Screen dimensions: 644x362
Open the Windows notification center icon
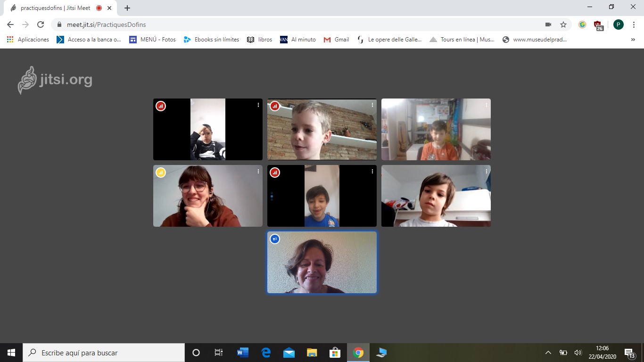[x=629, y=353]
